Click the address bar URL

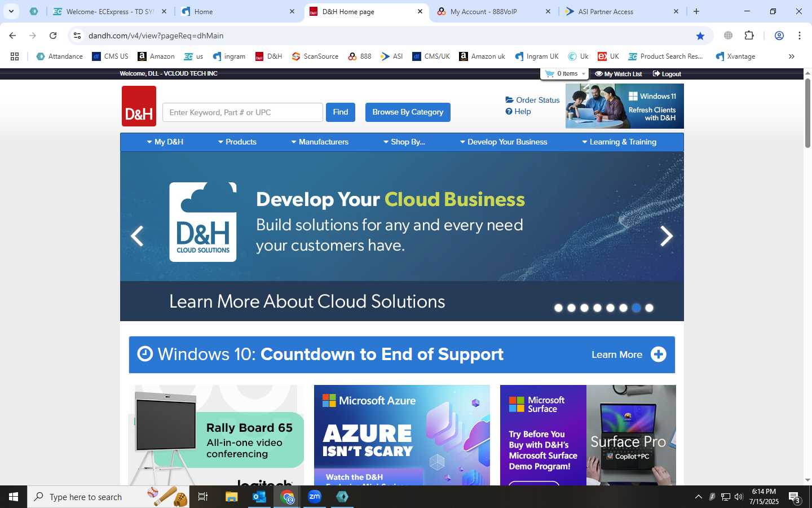click(x=156, y=36)
